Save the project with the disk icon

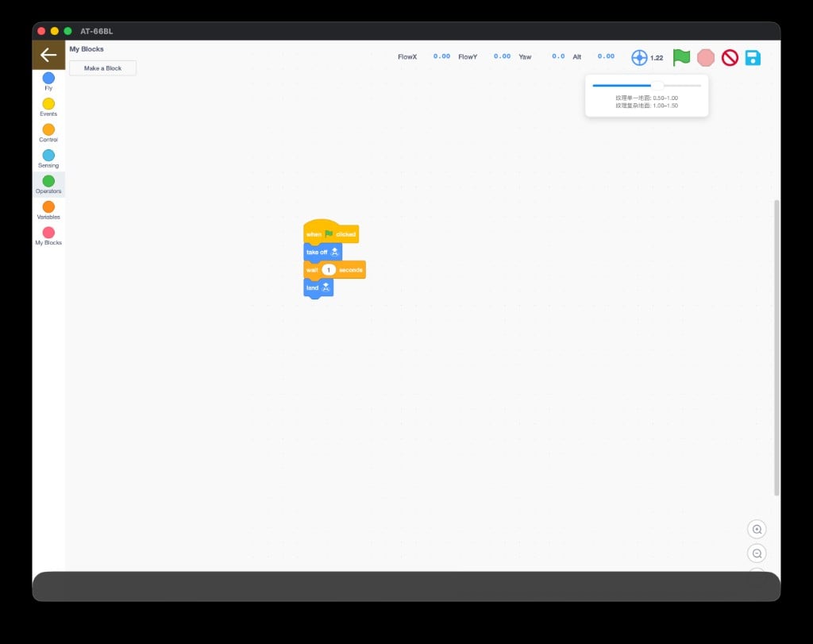753,57
